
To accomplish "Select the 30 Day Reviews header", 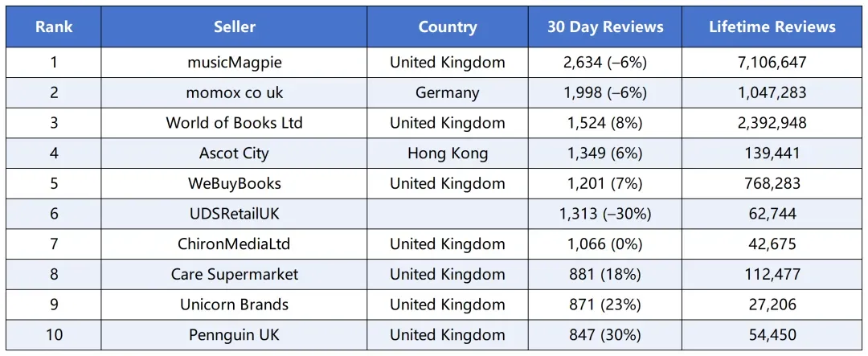I will [x=605, y=27].
